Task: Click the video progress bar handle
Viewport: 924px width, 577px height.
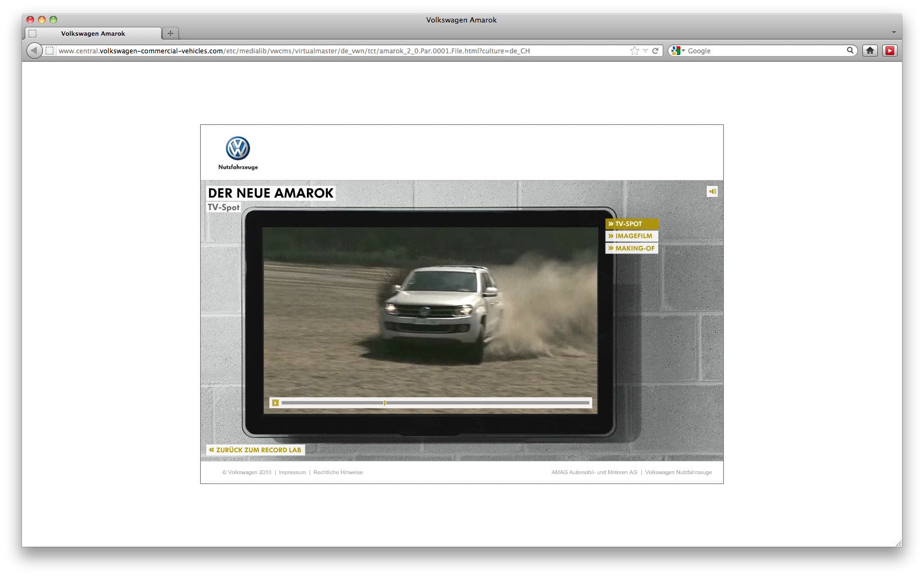Action: click(x=384, y=403)
